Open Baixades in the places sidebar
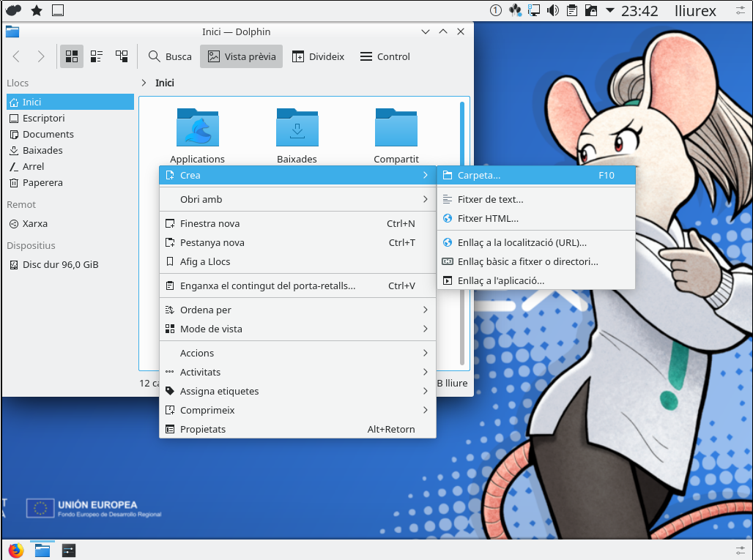753x560 pixels. tap(70, 150)
